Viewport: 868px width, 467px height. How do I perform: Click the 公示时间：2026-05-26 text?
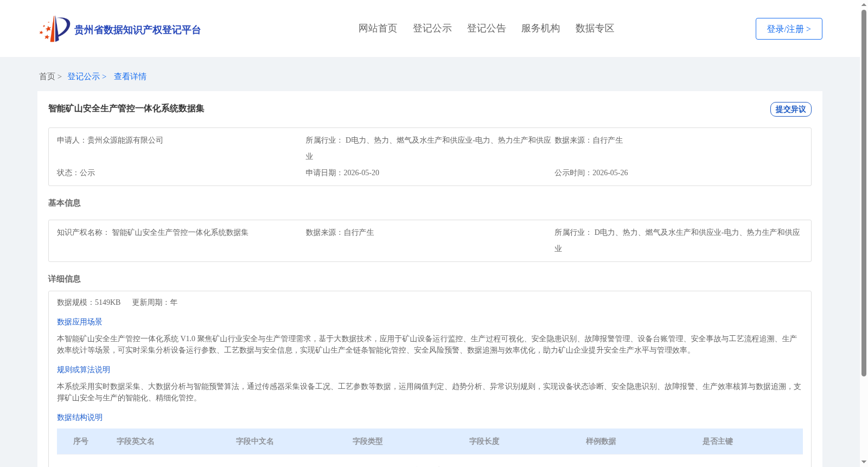[591, 172]
